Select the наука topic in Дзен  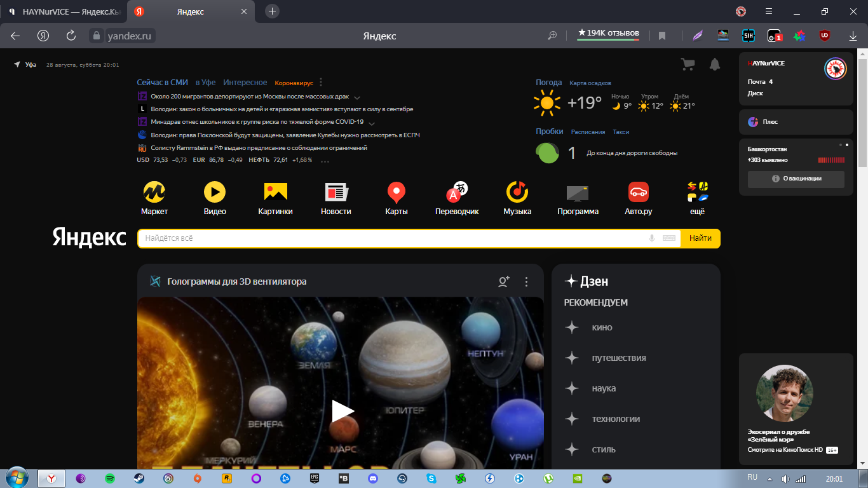(604, 388)
